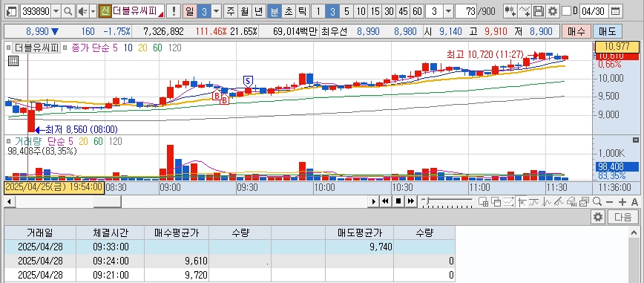Viewport: 644px width, 283px height.
Task: Zoom out chart with minus icon
Action: click(x=610, y=202)
